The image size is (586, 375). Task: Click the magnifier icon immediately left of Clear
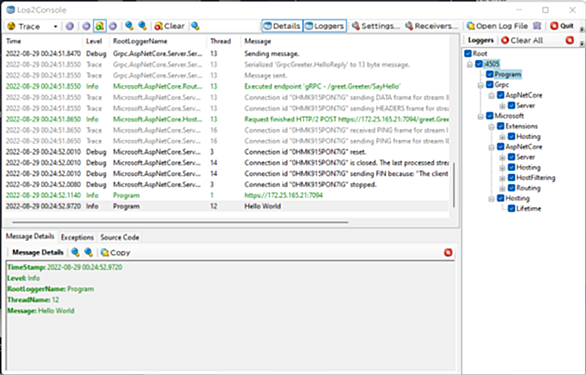(142, 26)
